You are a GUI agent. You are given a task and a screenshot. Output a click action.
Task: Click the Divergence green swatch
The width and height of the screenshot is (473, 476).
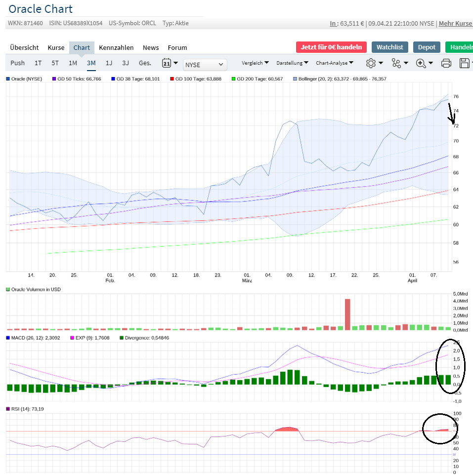122,338
